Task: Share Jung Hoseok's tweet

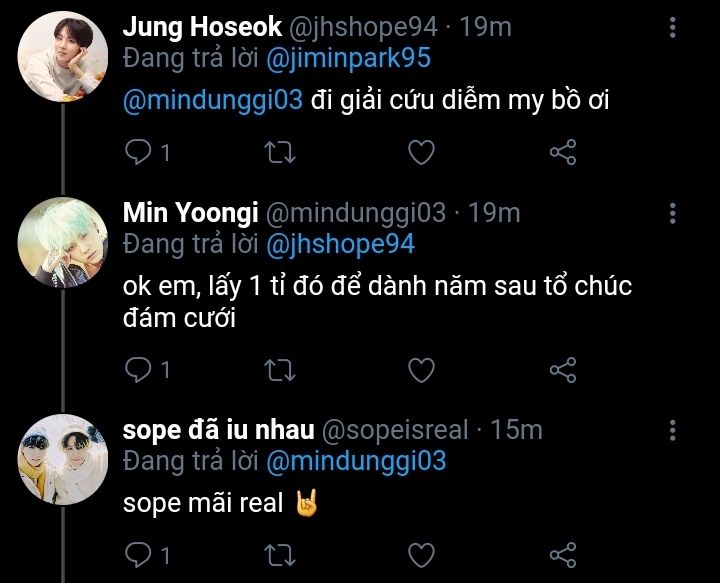Action: tap(564, 153)
